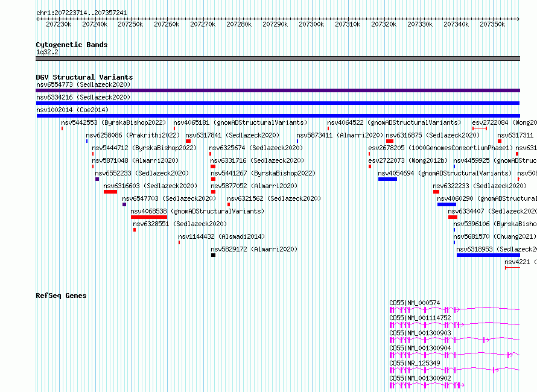
Task: Open variant nsv6334407 label
Action: click(492, 211)
